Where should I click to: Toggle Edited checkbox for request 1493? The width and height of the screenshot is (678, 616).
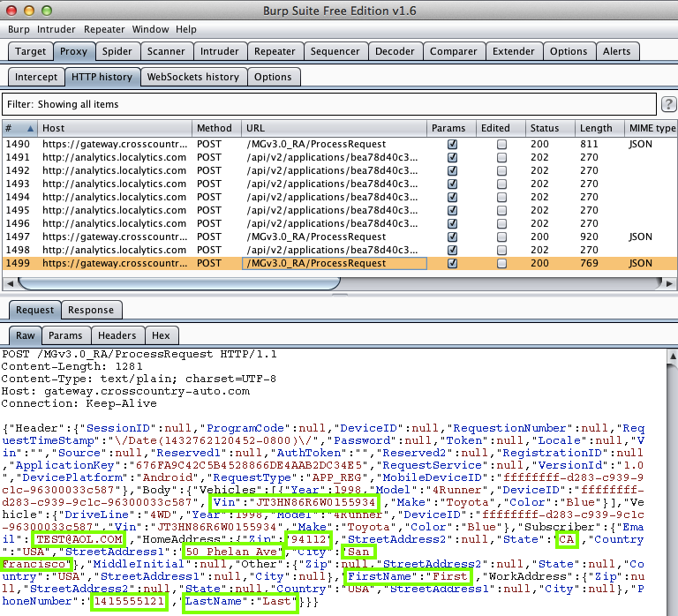(501, 184)
